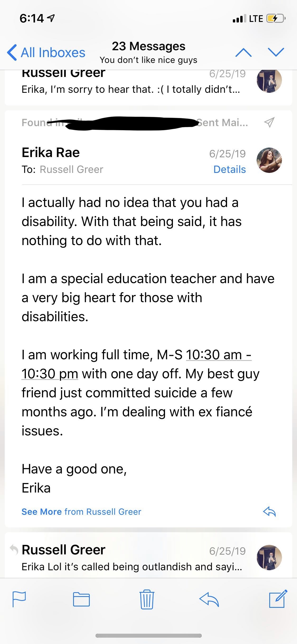Tap the location arrow in status bar
The height and width of the screenshot is (644, 297).
coord(51,18)
